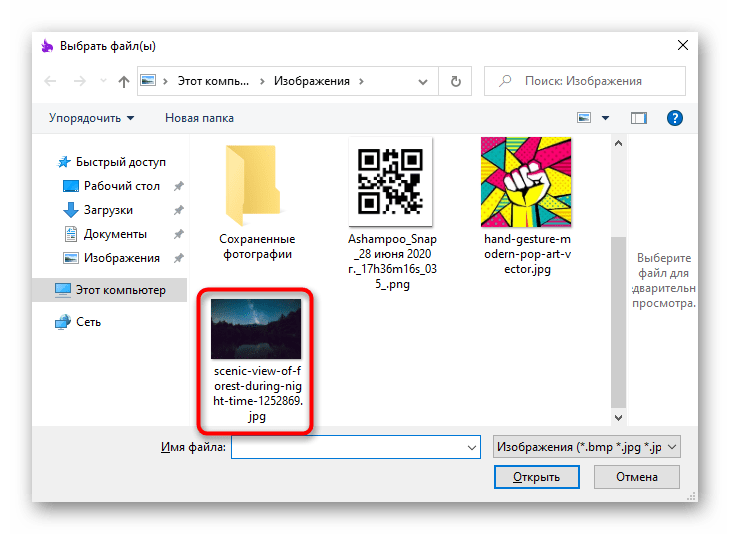Image resolution: width=730 pixels, height=534 pixels.
Task: Open the file name dropdown arrow
Action: (472, 448)
